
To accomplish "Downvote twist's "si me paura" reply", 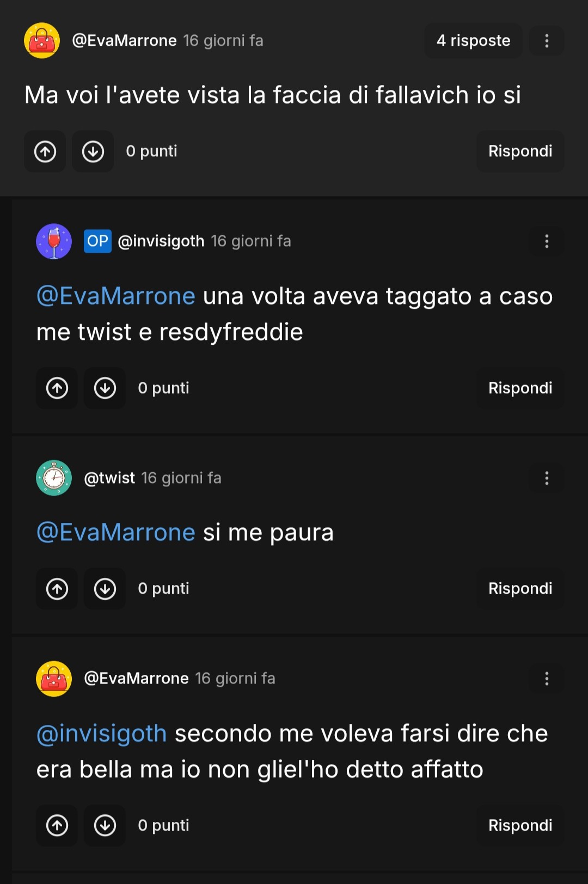I will coord(105,589).
